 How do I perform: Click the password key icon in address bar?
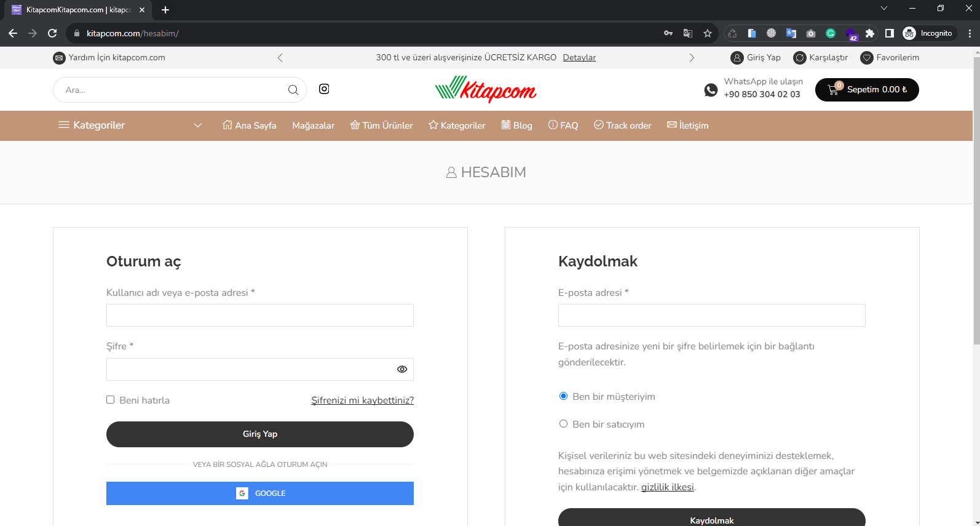point(668,33)
